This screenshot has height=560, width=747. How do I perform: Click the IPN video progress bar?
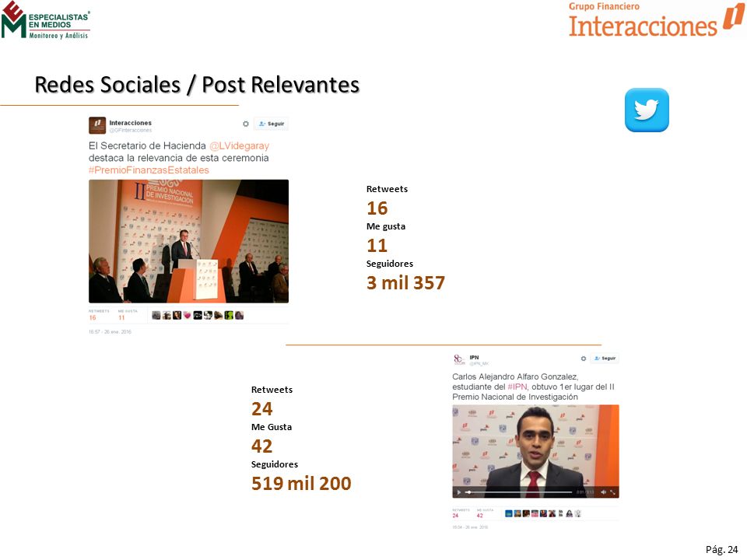519,492
